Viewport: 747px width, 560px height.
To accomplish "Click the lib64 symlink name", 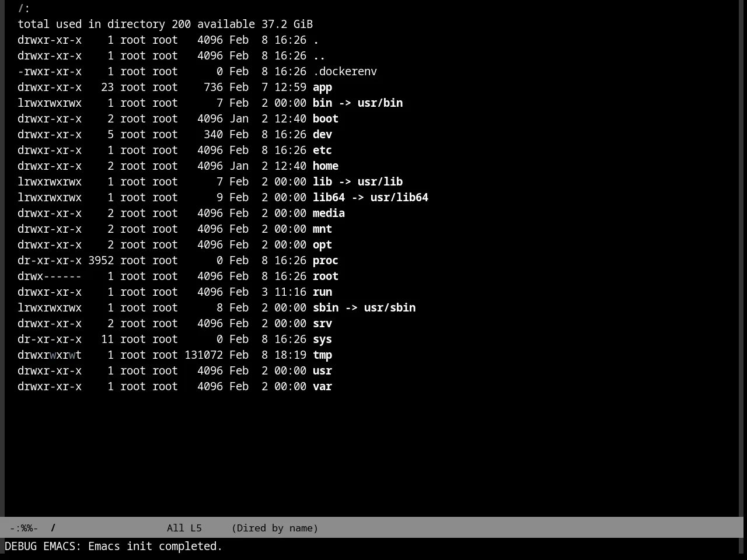I will (x=329, y=198).
